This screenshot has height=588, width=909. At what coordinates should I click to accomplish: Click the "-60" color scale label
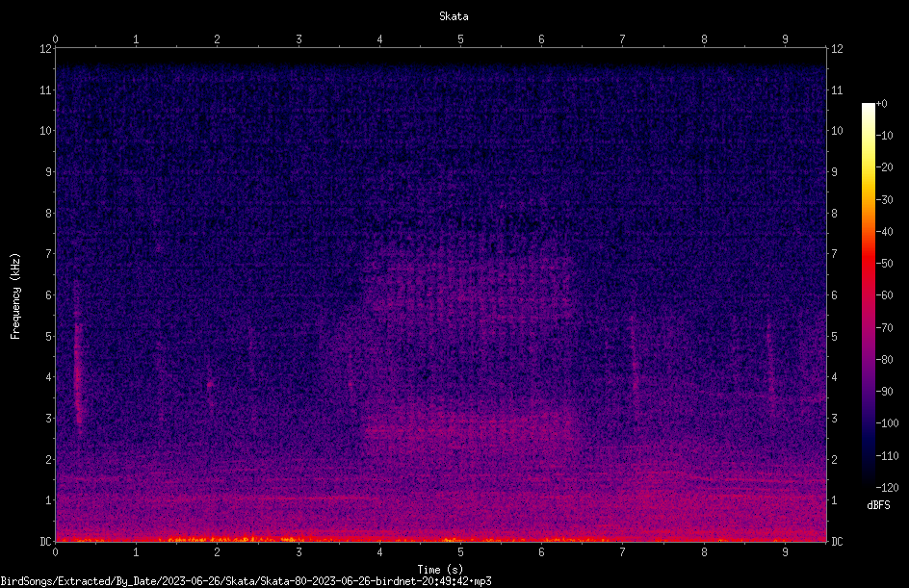(x=884, y=295)
